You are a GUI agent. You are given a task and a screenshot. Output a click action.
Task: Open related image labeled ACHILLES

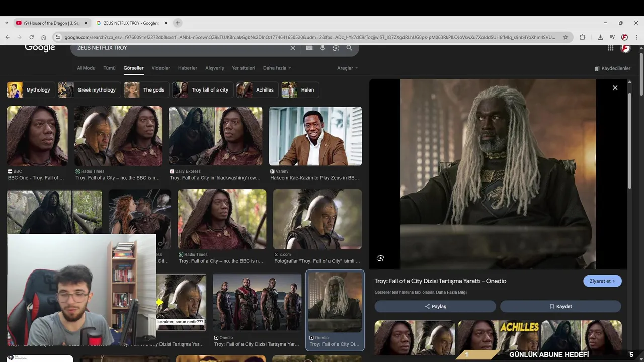(498, 338)
